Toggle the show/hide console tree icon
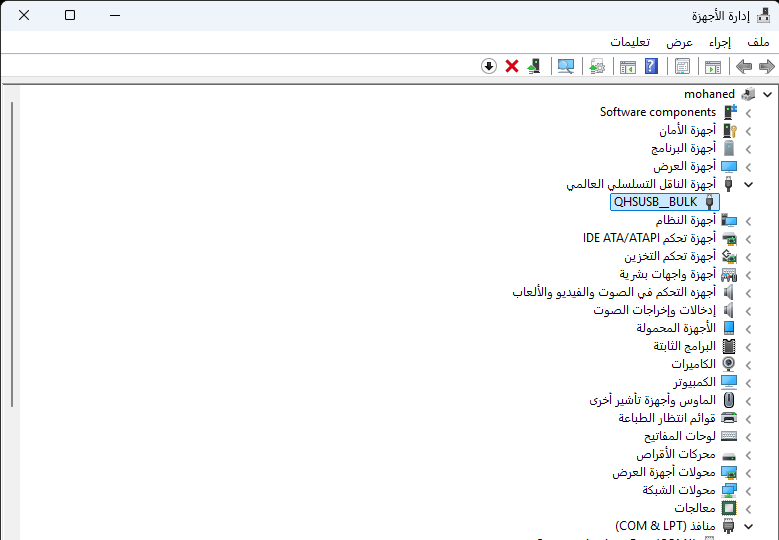This screenshot has width=779, height=540. click(713, 66)
